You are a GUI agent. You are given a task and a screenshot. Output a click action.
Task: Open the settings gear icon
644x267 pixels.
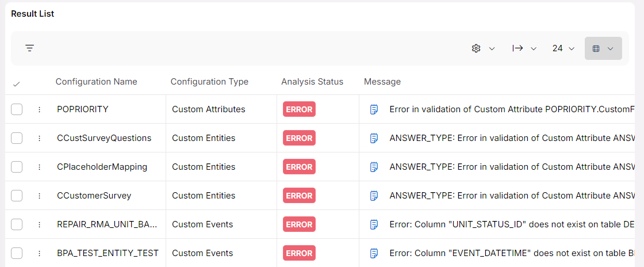click(x=476, y=48)
